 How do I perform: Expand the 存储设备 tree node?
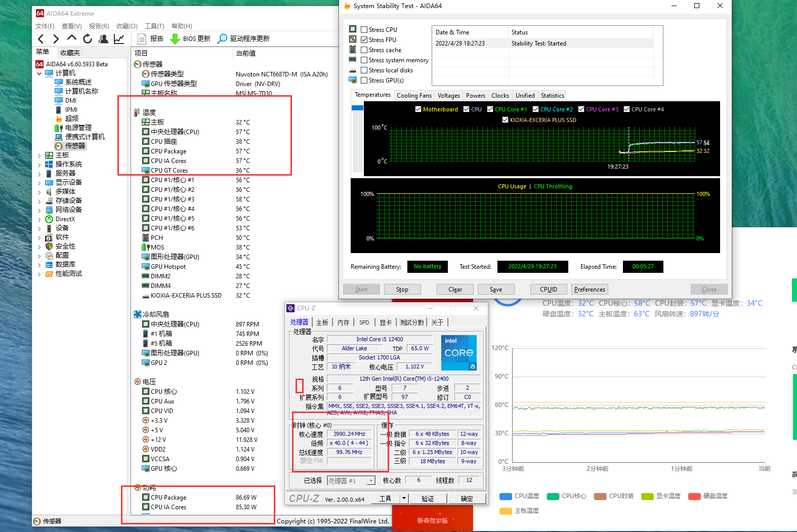39,201
